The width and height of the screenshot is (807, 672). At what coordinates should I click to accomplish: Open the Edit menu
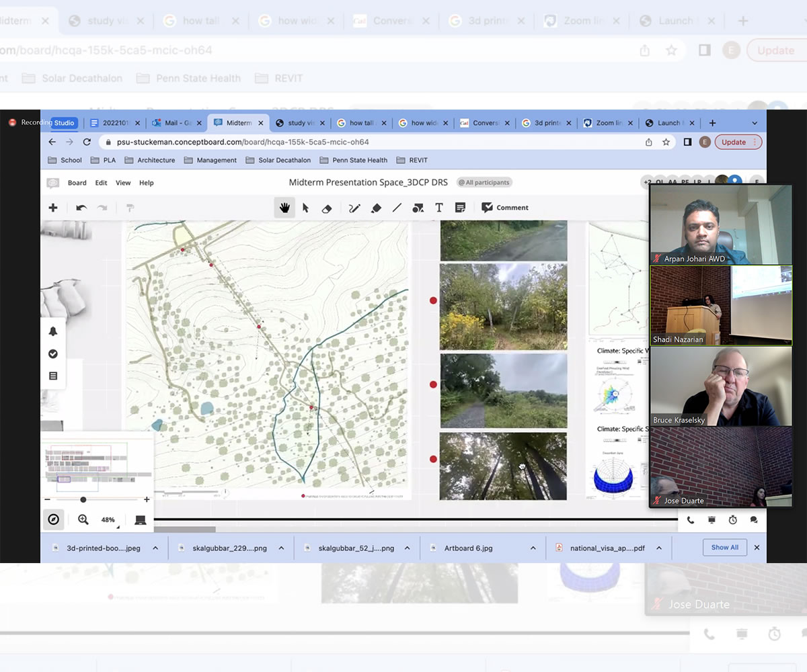point(101,183)
